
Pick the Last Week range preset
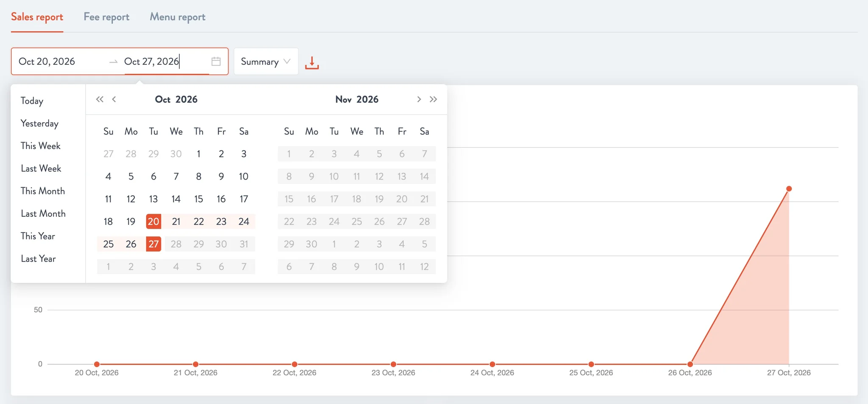[41, 169]
